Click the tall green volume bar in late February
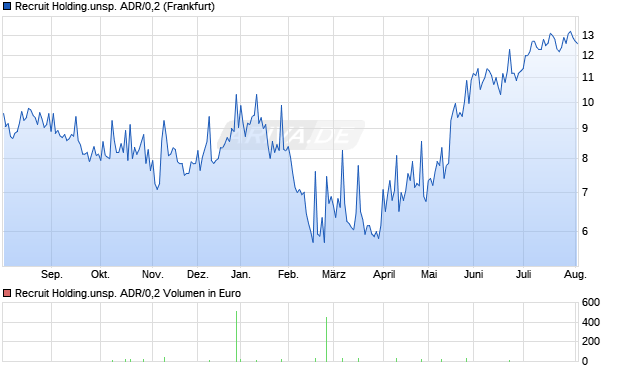 [x=327, y=339]
